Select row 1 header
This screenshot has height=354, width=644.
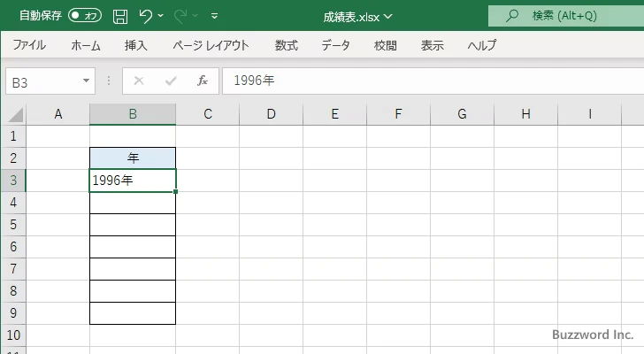pos(13,136)
